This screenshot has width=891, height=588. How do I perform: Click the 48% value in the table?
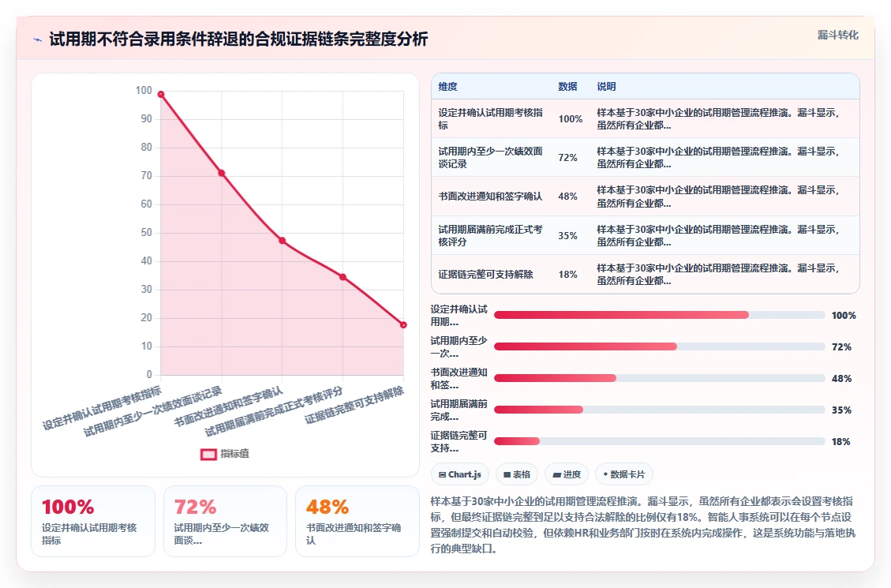pyautogui.click(x=567, y=196)
